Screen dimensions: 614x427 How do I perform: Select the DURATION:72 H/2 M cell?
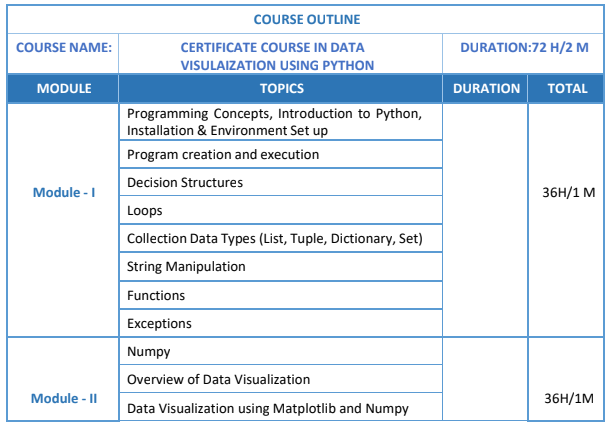coord(524,47)
